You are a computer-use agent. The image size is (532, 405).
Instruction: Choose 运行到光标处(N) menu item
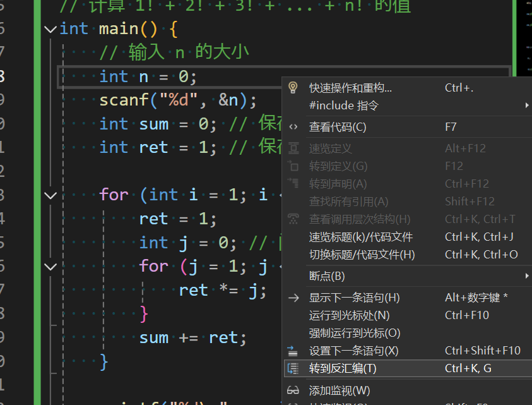tap(349, 315)
